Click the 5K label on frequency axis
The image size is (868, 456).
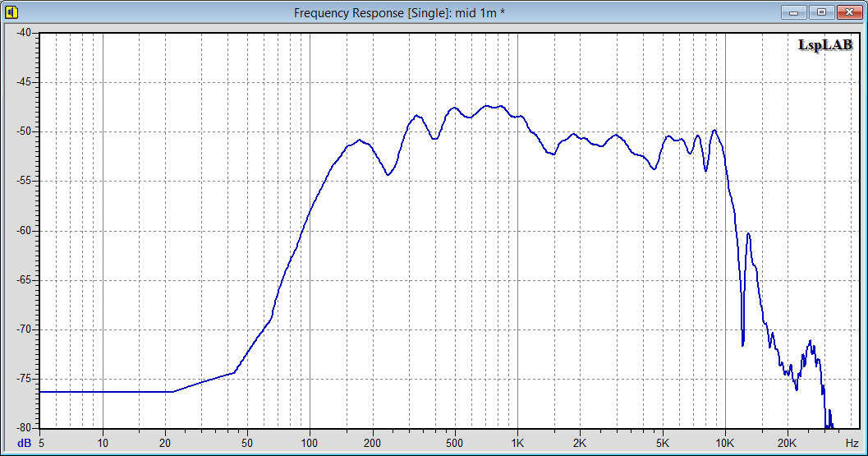point(662,443)
